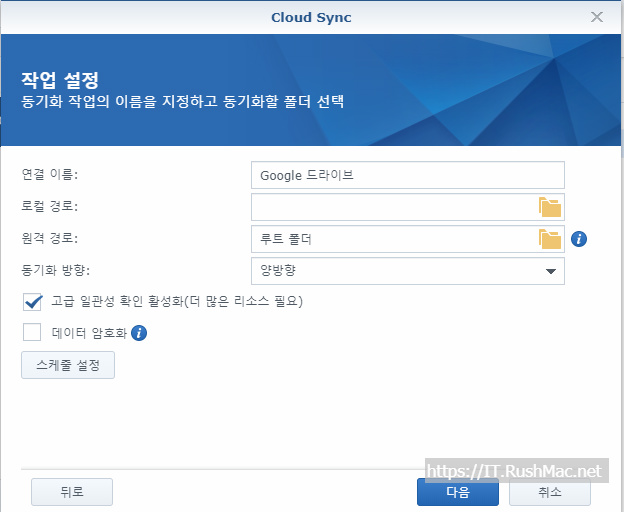Click the 원격 경로: label
The image size is (624, 512).
click(x=50, y=238)
